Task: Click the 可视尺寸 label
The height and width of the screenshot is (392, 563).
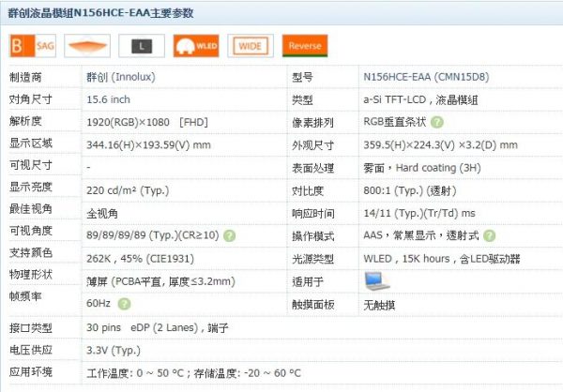Action: [x=31, y=165]
